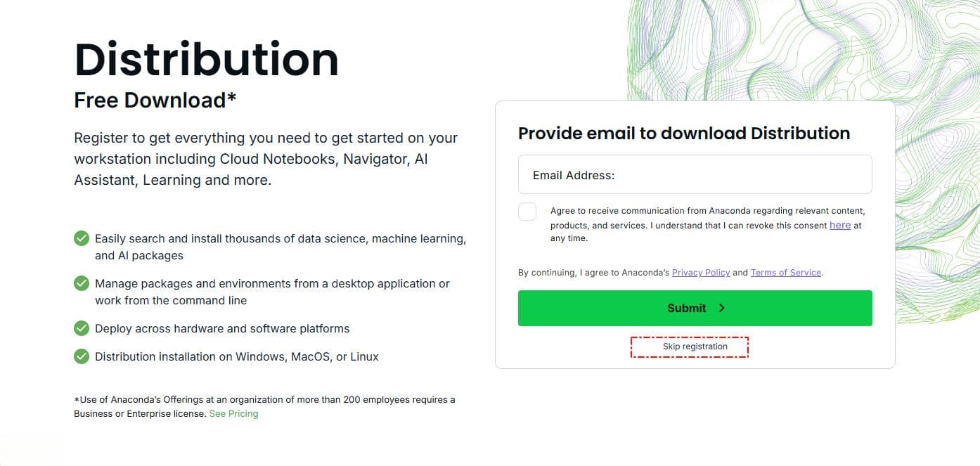Follow the See Pricing link

(233, 413)
